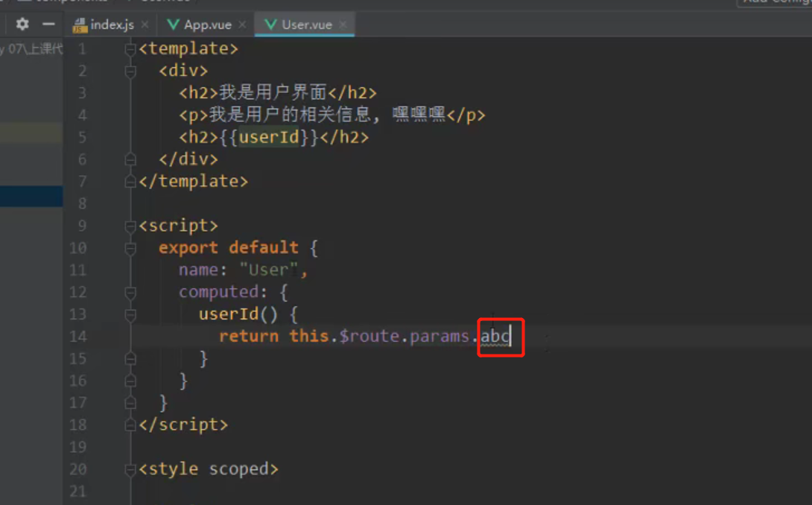Click $route on line 14

(369, 337)
